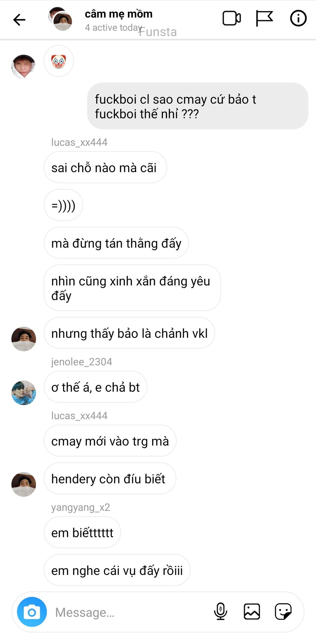
Task: Select message 'hendery còn đíu biết'
Action: [x=110, y=479]
